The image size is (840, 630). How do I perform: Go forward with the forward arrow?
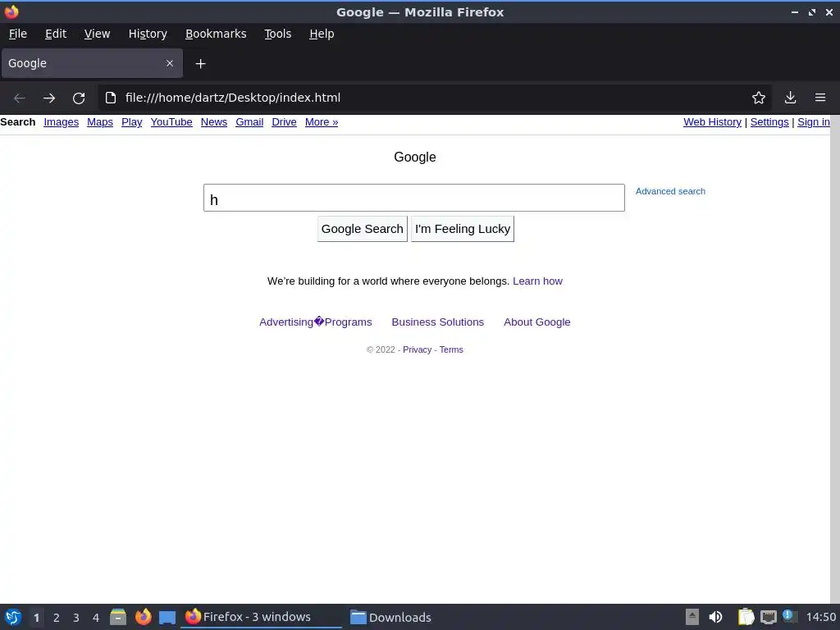tap(49, 98)
